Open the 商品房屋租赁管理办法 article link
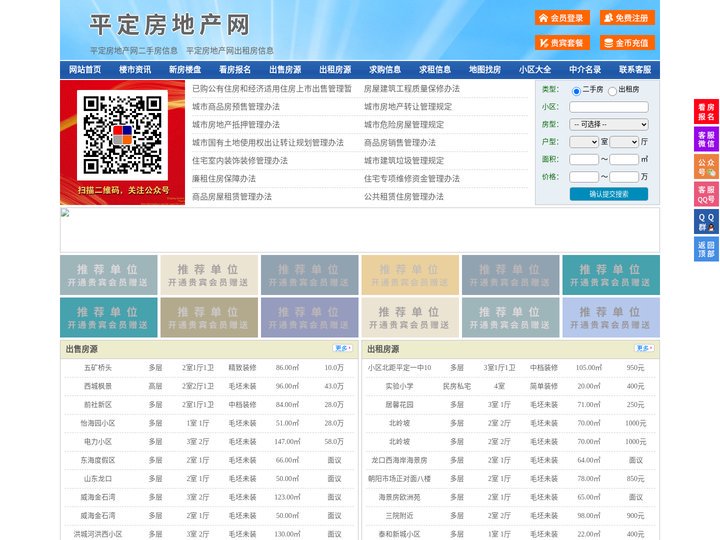Image resolution: width=720 pixels, height=540 pixels. [x=232, y=197]
